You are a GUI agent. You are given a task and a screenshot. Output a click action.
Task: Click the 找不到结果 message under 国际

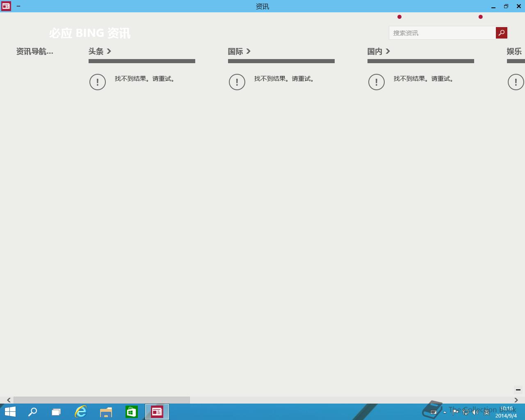tap(285, 79)
